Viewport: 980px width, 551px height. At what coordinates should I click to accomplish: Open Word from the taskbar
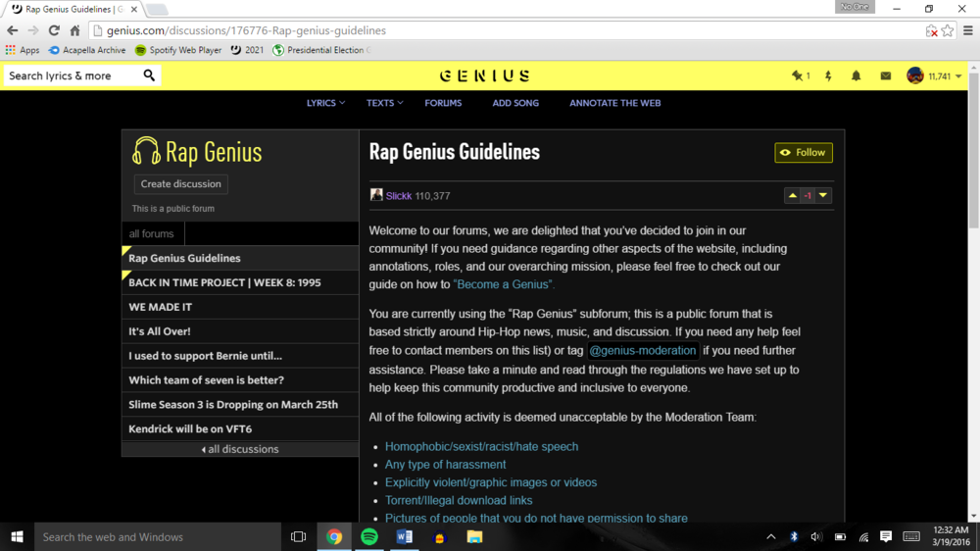405,536
